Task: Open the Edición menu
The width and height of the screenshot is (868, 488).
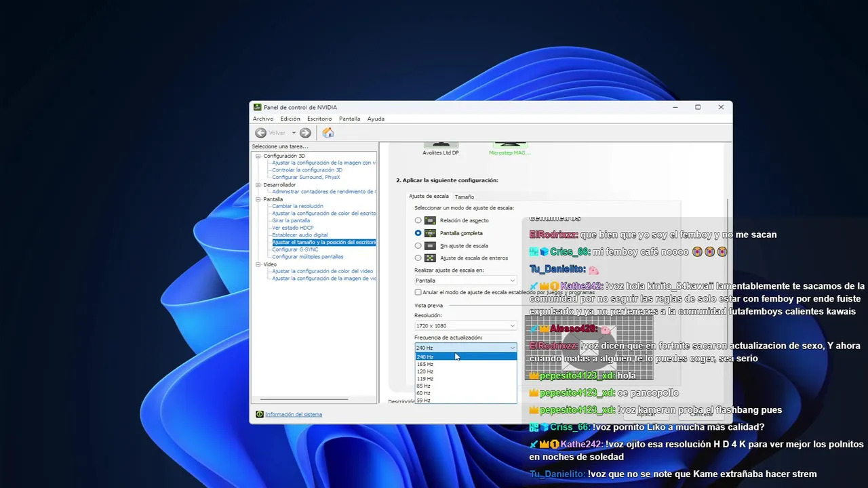Action: 290,119
